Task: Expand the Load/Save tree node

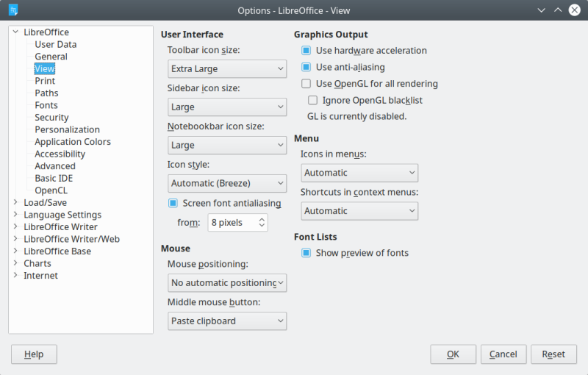Action: click(15, 202)
